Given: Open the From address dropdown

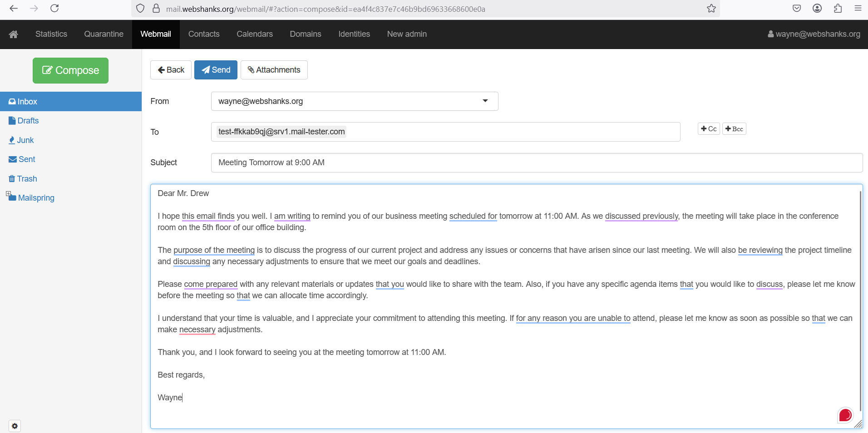Looking at the screenshot, I should pyautogui.click(x=355, y=101).
